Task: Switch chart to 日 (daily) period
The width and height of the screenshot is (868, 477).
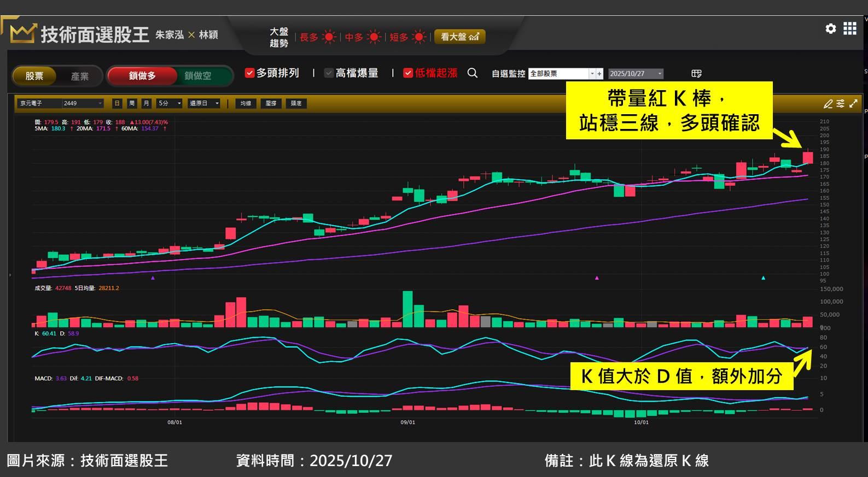Action: tap(117, 103)
